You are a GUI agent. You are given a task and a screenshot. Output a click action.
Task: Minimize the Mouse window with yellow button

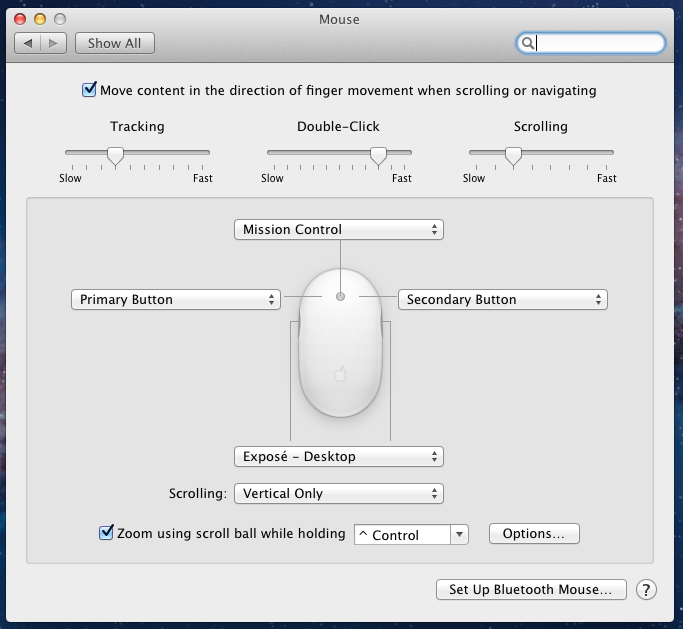tap(40, 19)
